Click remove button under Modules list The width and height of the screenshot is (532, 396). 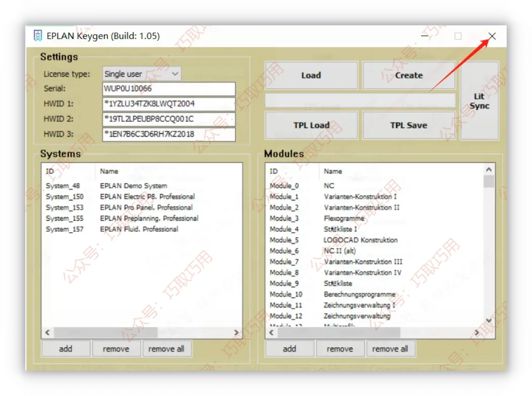coord(340,349)
